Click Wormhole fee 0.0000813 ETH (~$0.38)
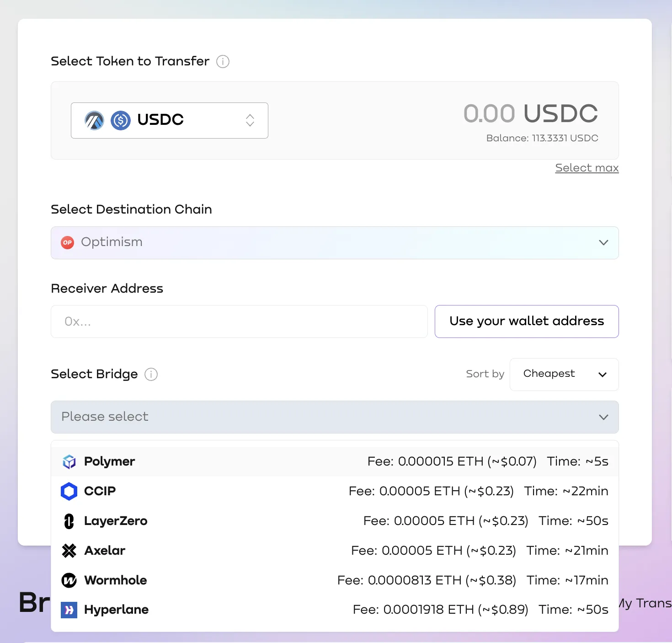The image size is (672, 643). [427, 580]
